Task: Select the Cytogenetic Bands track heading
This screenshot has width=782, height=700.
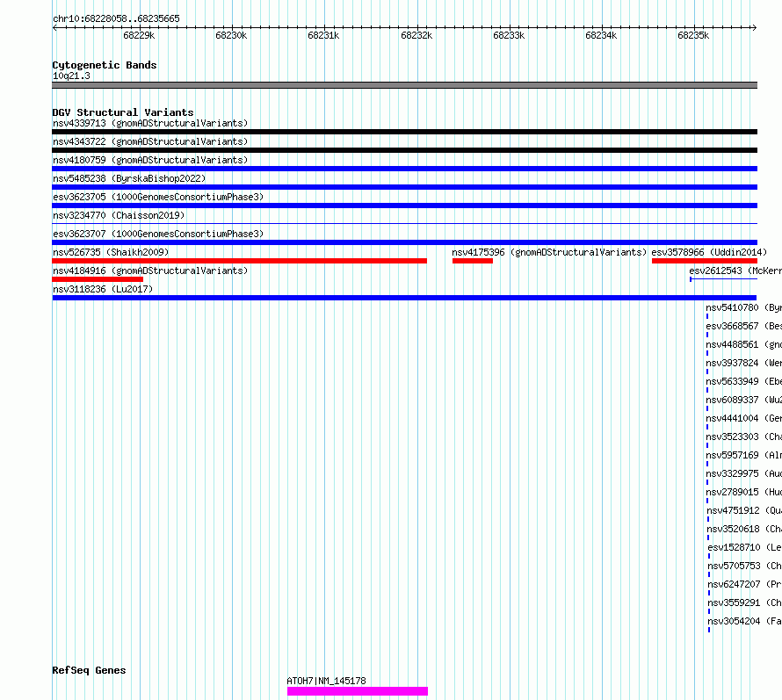Action: pyautogui.click(x=105, y=65)
